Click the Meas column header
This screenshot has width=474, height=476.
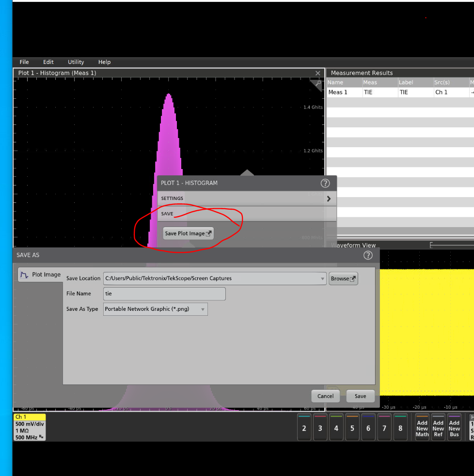[x=380, y=82]
